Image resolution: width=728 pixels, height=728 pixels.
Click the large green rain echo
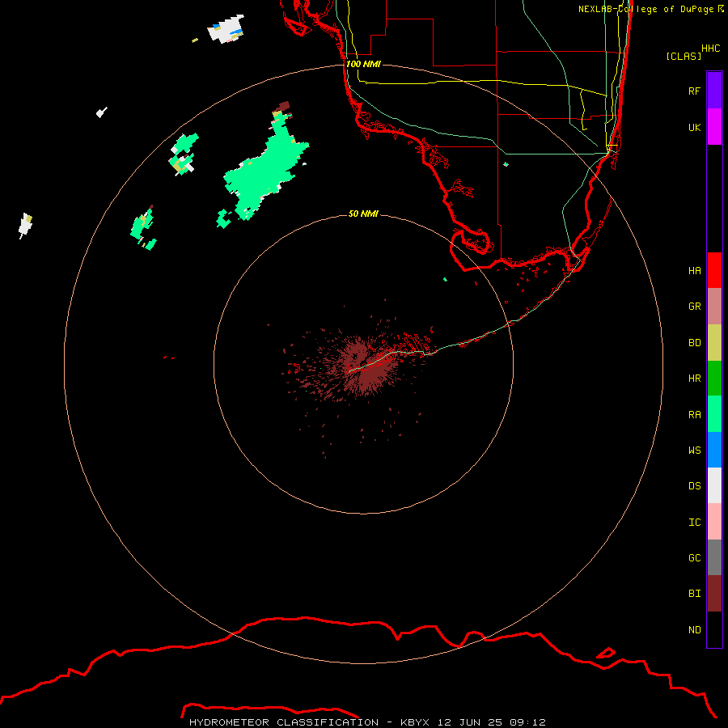tap(265, 171)
